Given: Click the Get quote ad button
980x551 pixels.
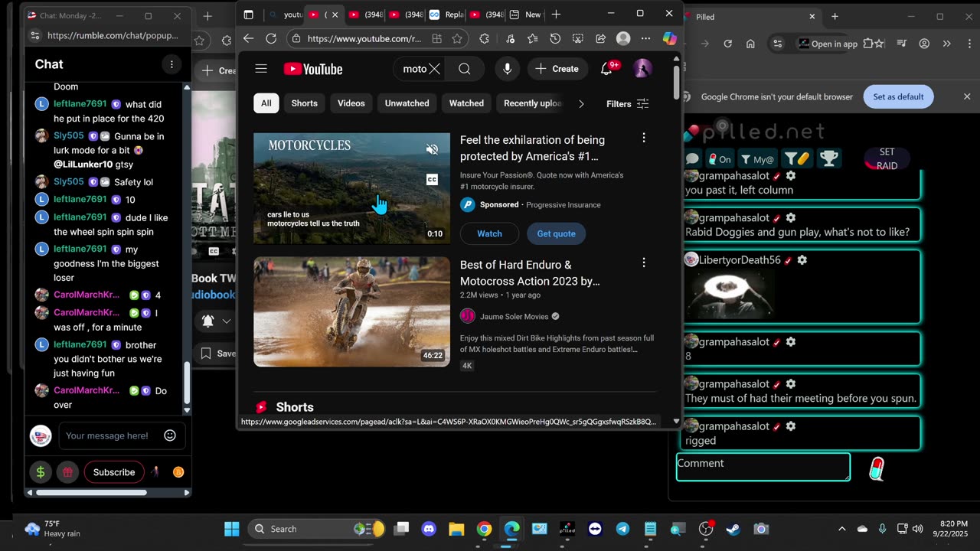Looking at the screenshot, I should [x=556, y=233].
